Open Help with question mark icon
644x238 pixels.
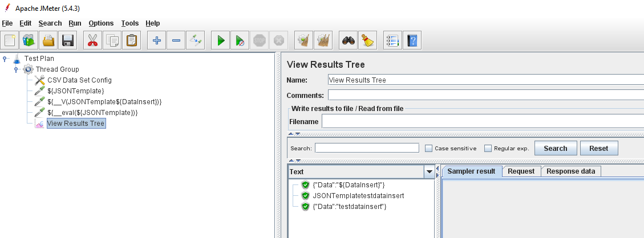click(412, 40)
